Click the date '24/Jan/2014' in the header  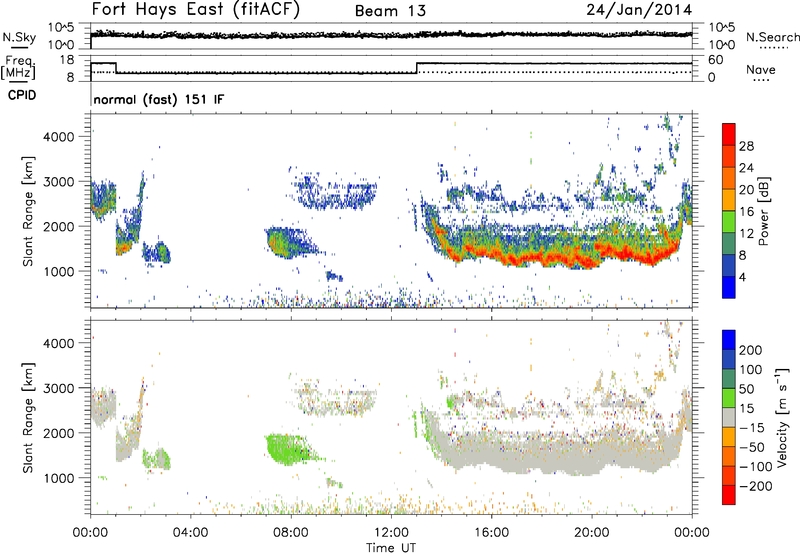click(639, 10)
